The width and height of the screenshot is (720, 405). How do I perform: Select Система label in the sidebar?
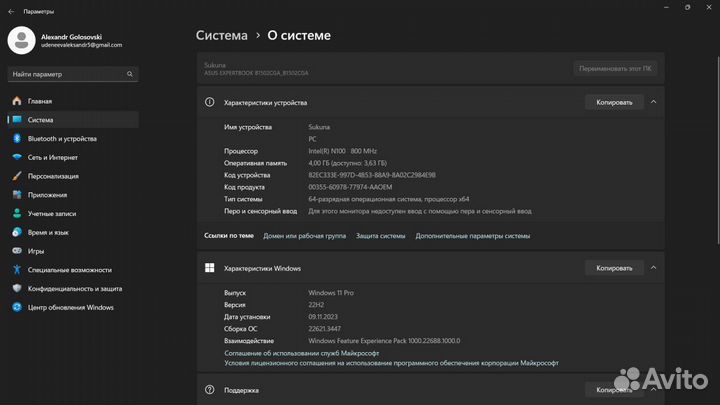pyautogui.click(x=40, y=120)
